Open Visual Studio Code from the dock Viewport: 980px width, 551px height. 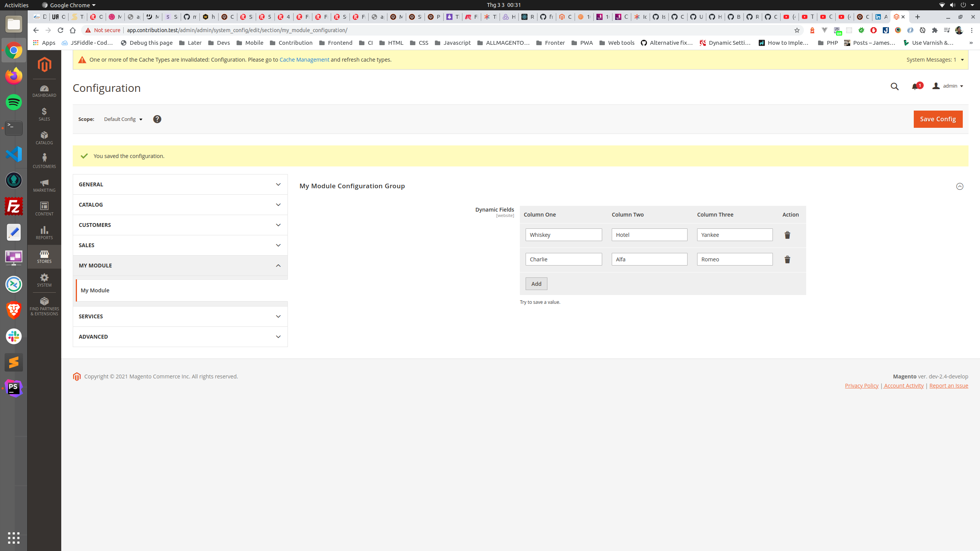13,154
